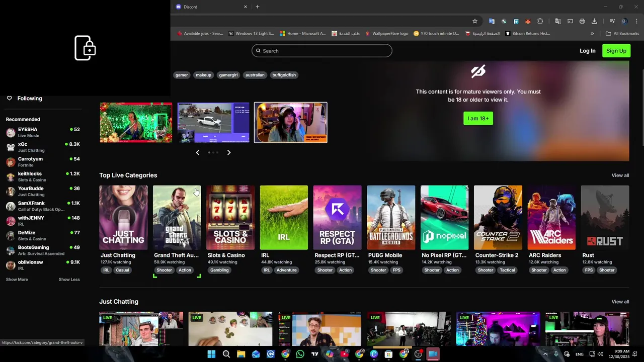Click the taskbar search icon
The height and width of the screenshot is (362, 644).
pos(226,354)
